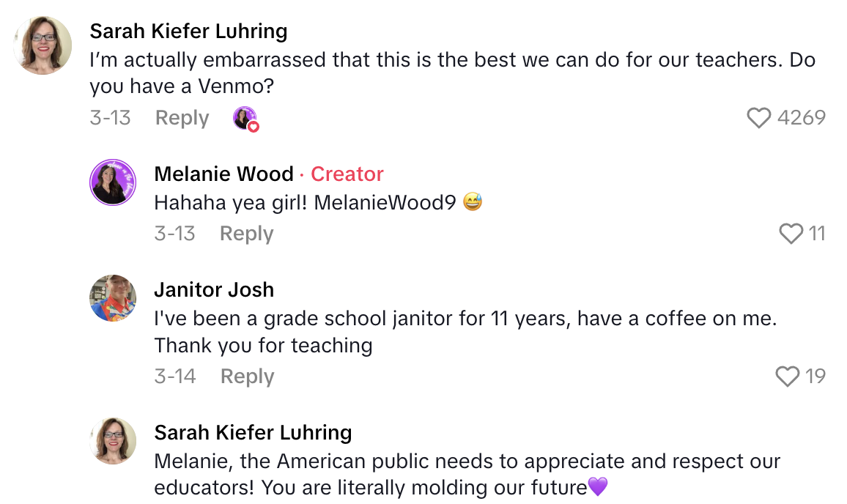847x504 pixels.
Task: Expand replies under Sarah's first comment
Action: coord(181,117)
